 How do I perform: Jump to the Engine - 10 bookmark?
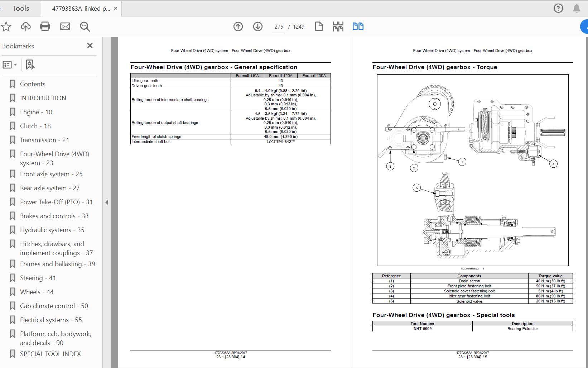[36, 112]
